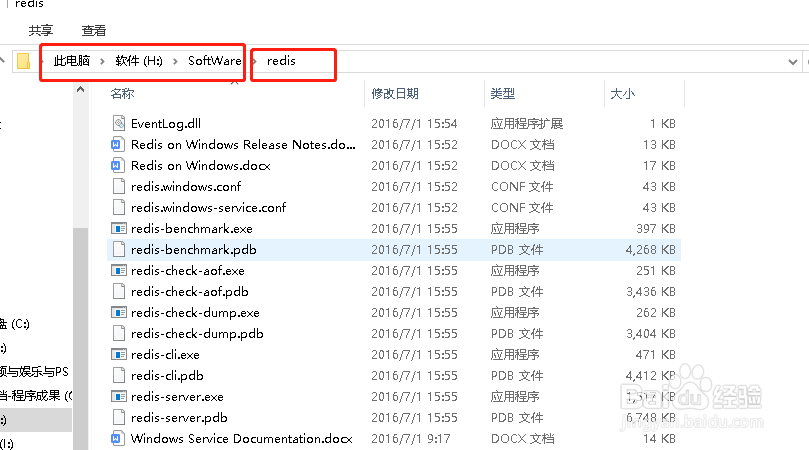Navigate to 软件 (H:) in the breadcrumb
The height and width of the screenshot is (450, 809).
pyautogui.click(x=139, y=61)
